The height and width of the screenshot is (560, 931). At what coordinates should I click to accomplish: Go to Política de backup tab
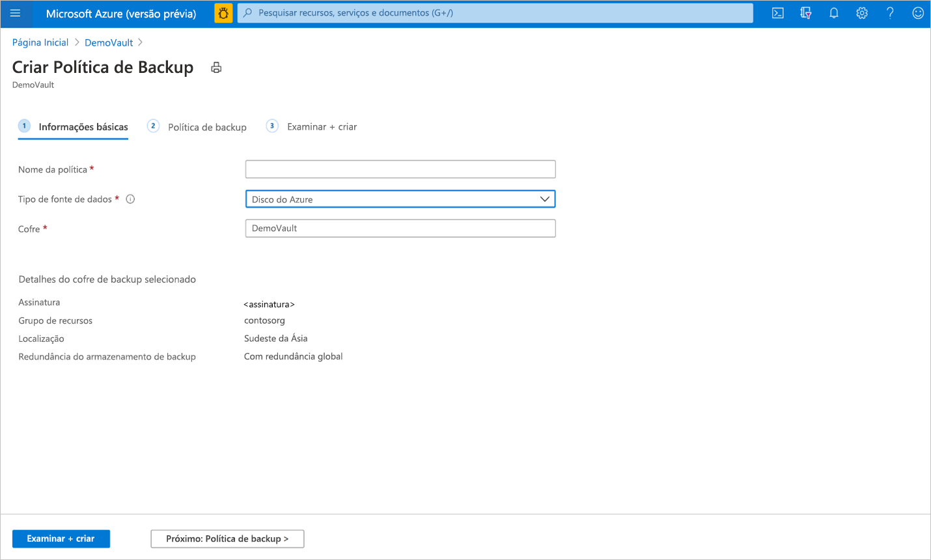click(197, 127)
